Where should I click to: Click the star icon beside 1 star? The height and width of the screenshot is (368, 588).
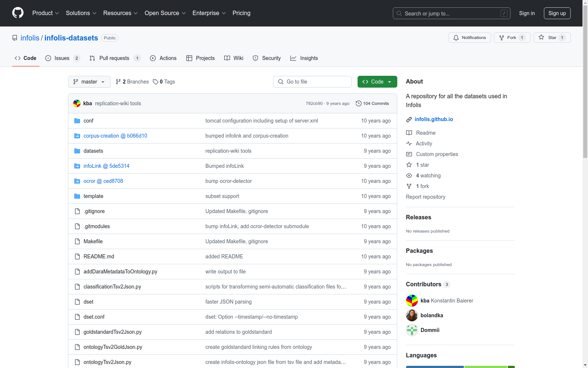point(409,165)
